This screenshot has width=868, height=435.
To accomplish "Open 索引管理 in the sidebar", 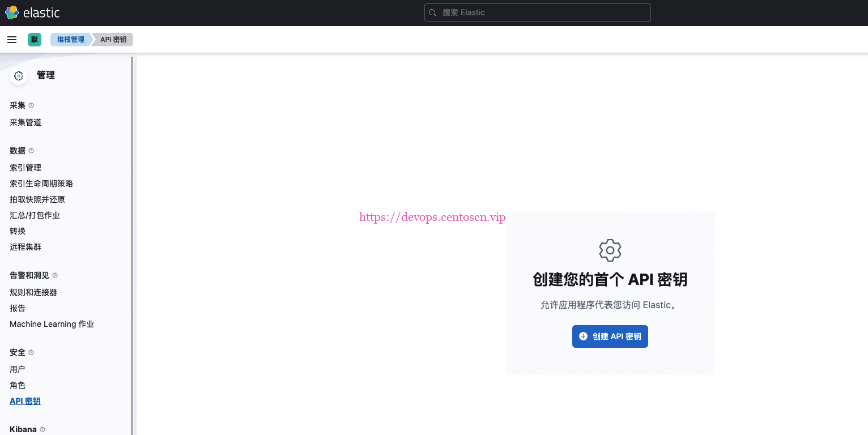I will pos(25,168).
